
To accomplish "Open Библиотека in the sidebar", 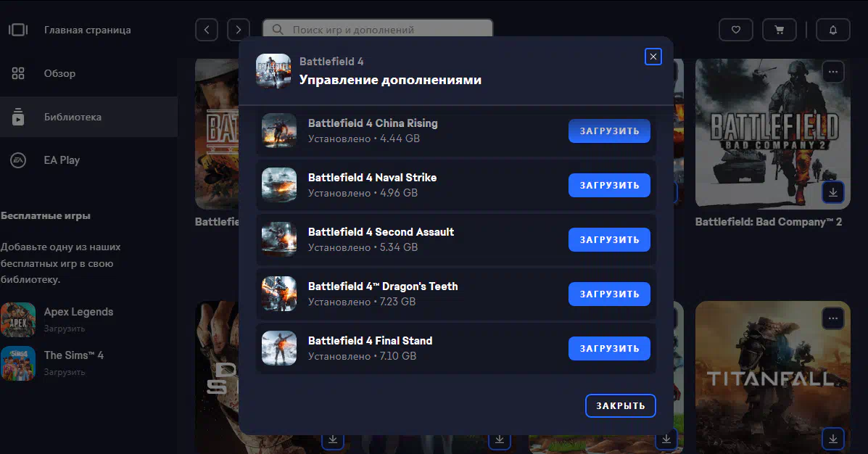I will tap(73, 117).
